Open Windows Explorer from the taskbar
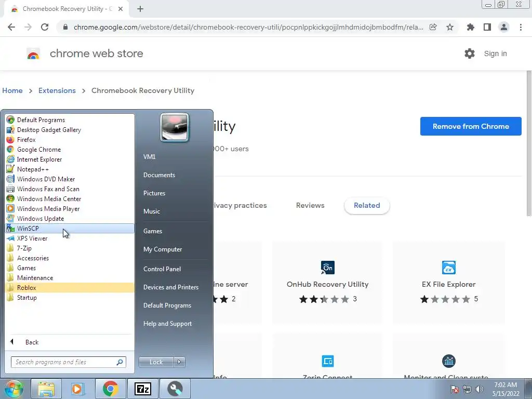 [46, 389]
